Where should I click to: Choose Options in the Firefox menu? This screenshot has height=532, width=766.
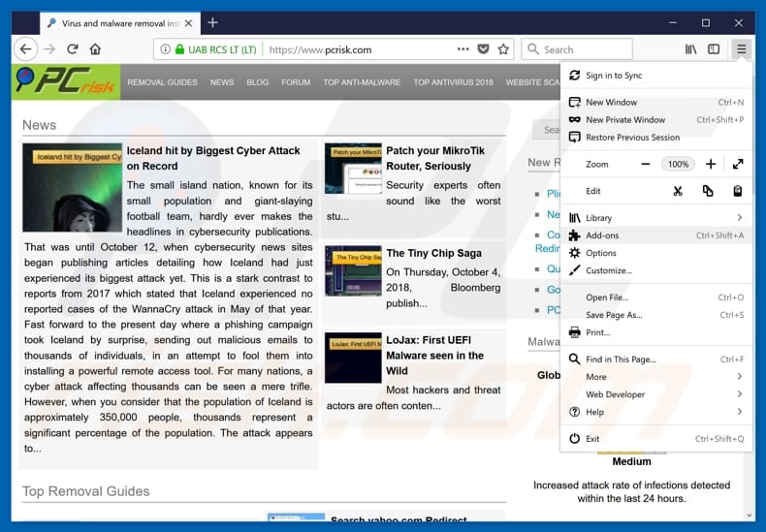coord(600,253)
